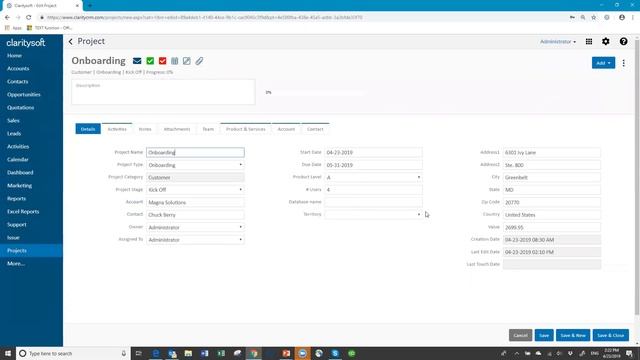Click the Project Name field
This screenshot has height=360, width=640.
(195, 152)
